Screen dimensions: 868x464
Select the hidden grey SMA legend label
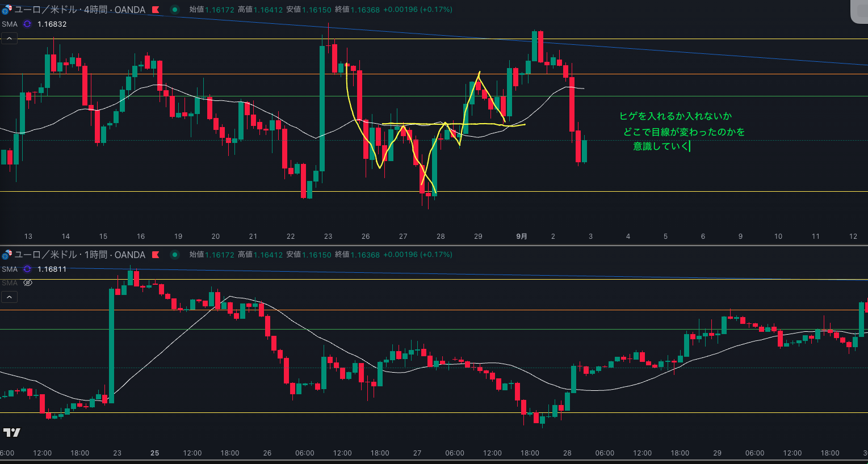click(10, 282)
